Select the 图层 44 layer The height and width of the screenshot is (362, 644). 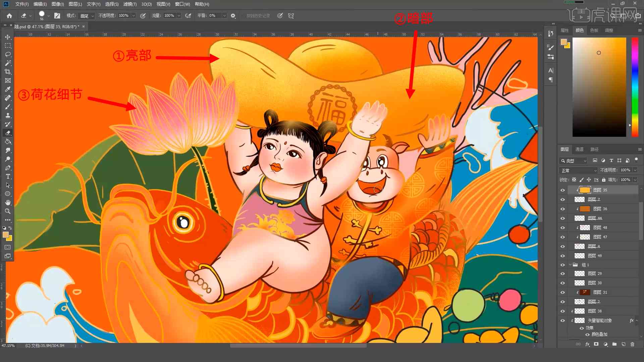pyautogui.click(x=603, y=218)
